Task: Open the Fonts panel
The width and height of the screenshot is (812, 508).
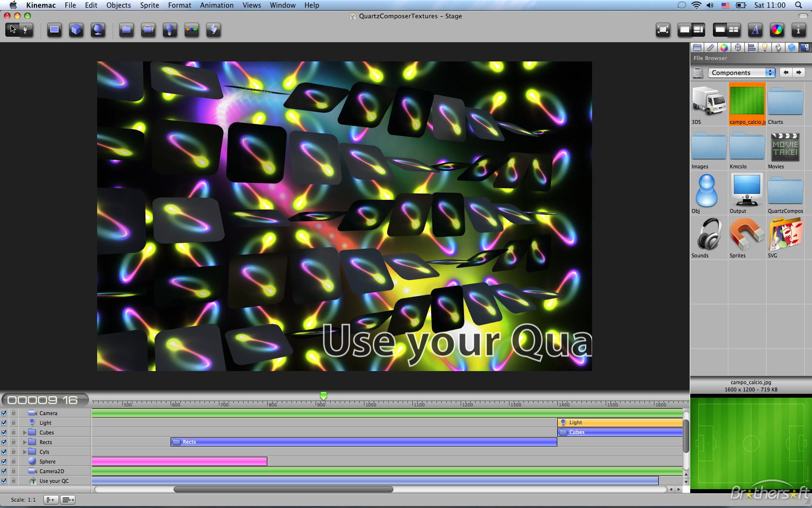Action: pyautogui.click(x=755, y=30)
